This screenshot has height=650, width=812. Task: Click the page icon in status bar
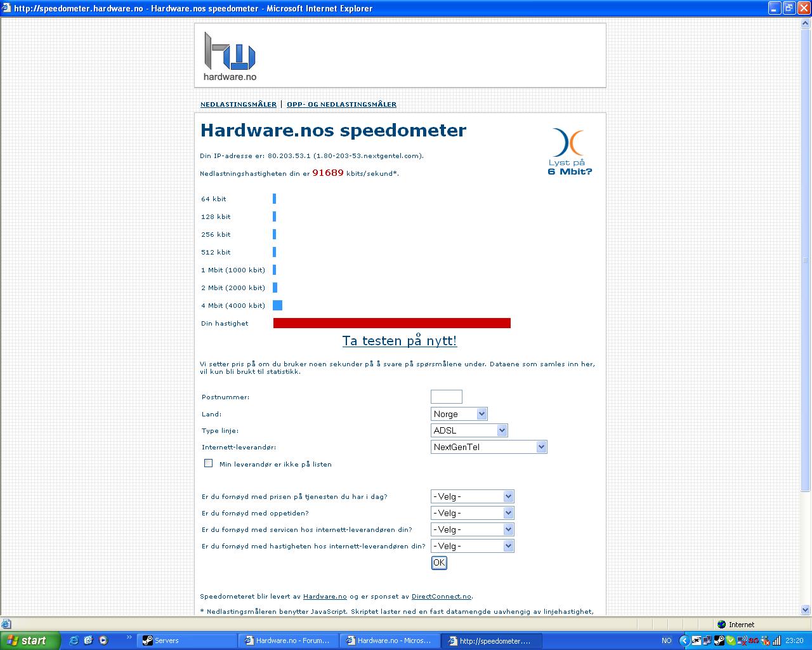[x=6, y=625]
